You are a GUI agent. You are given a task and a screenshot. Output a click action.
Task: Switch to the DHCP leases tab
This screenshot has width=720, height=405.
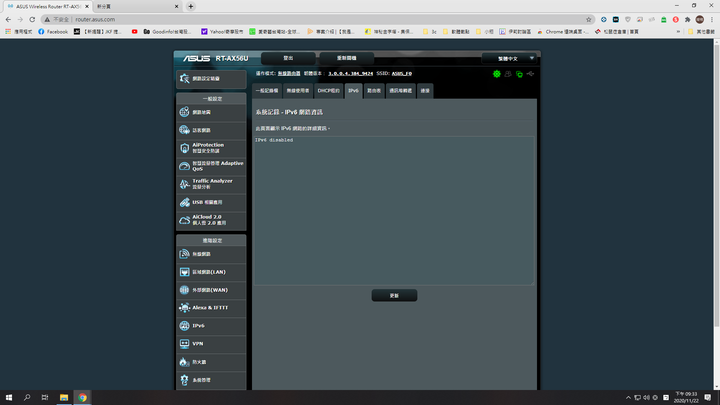(x=329, y=91)
